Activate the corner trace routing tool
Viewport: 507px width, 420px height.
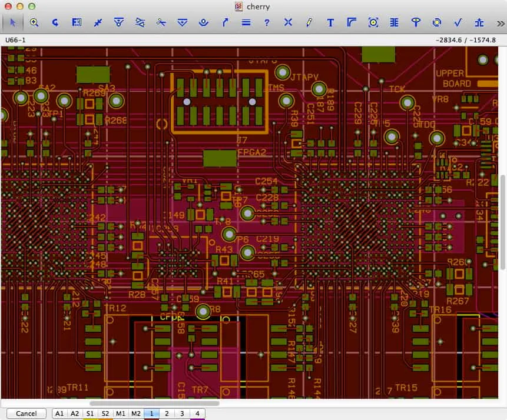click(x=352, y=22)
